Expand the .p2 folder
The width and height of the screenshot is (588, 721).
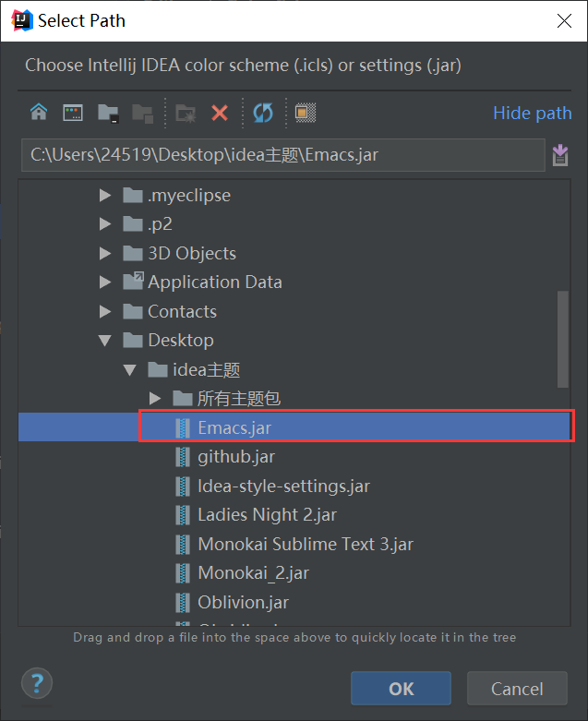105,224
